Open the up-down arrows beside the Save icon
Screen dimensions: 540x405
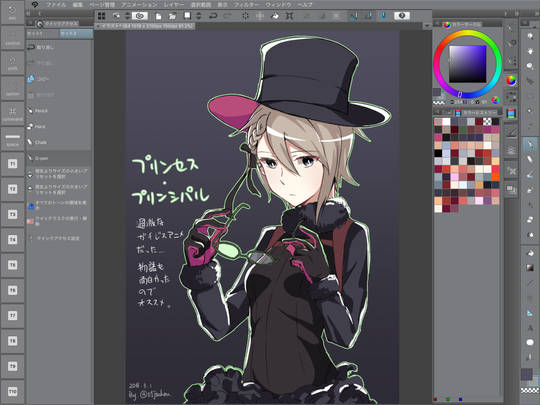click(x=199, y=16)
